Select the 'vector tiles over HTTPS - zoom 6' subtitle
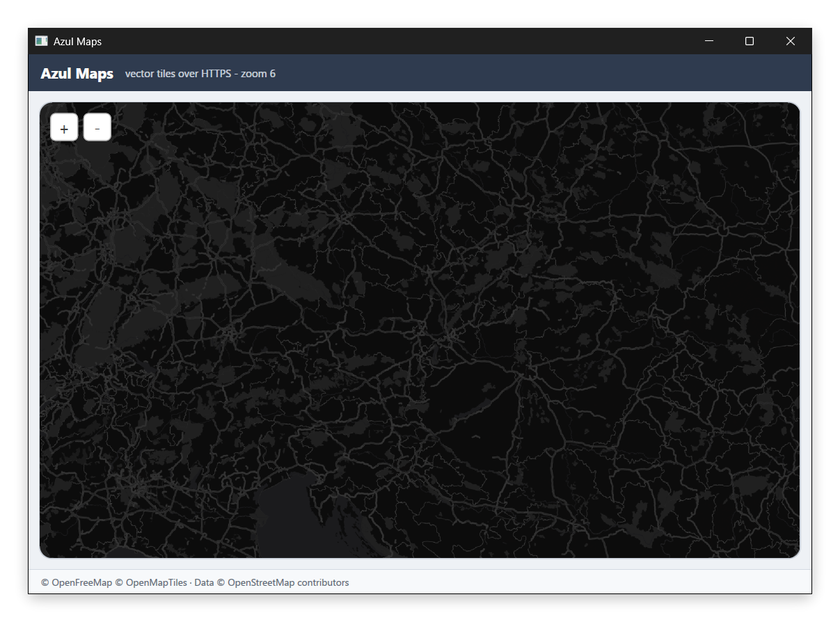The height and width of the screenshot is (622, 840). coord(200,74)
